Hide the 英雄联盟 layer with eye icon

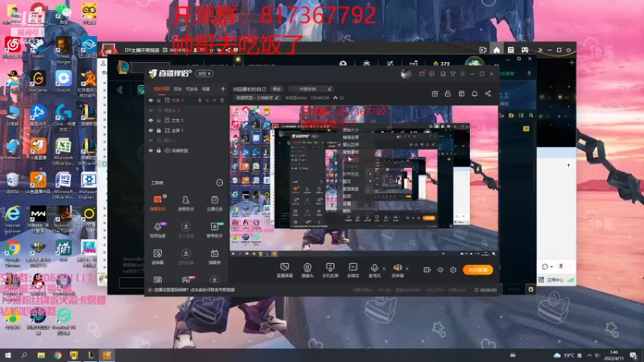click(x=151, y=150)
